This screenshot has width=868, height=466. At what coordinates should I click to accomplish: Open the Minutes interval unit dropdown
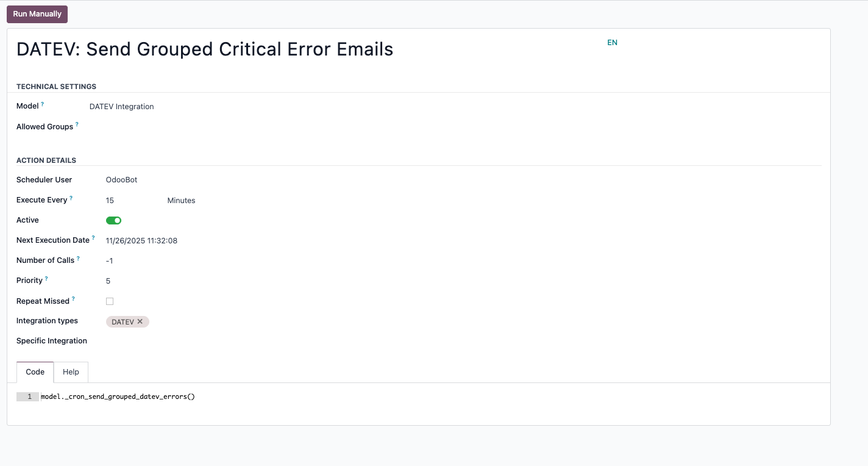[181, 201]
